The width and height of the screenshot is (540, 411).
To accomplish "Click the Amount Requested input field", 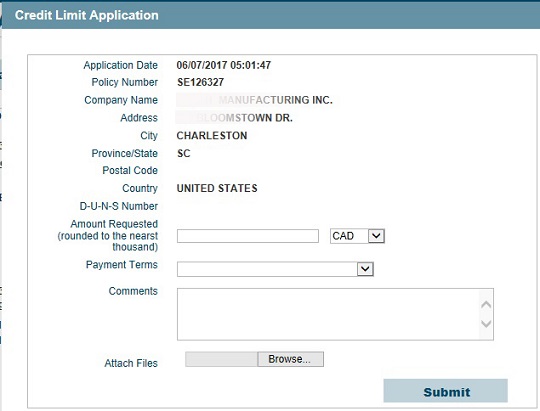I will pyautogui.click(x=248, y=236).
